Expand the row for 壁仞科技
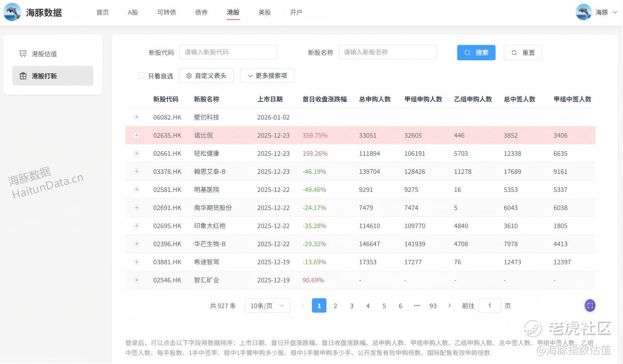The width and height of the screenshot is (623, 364). [x=137, y=117]
